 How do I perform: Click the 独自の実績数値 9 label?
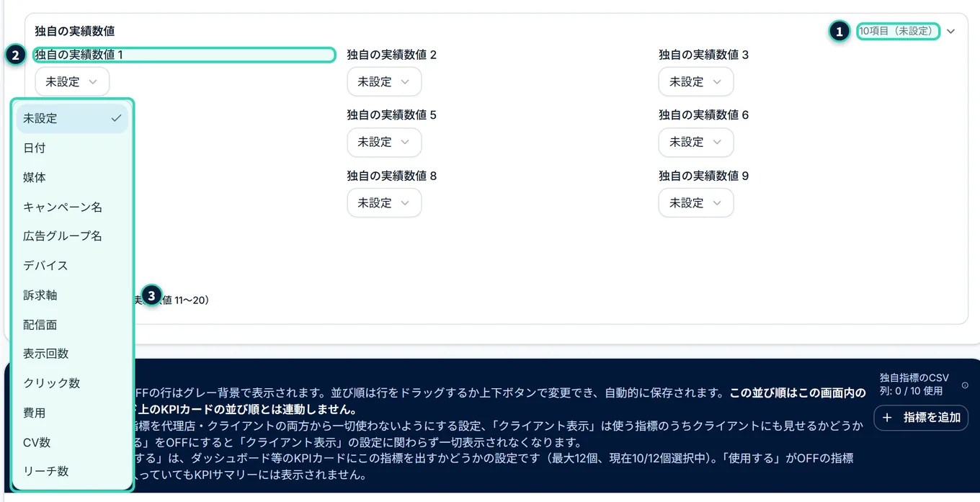704,176
